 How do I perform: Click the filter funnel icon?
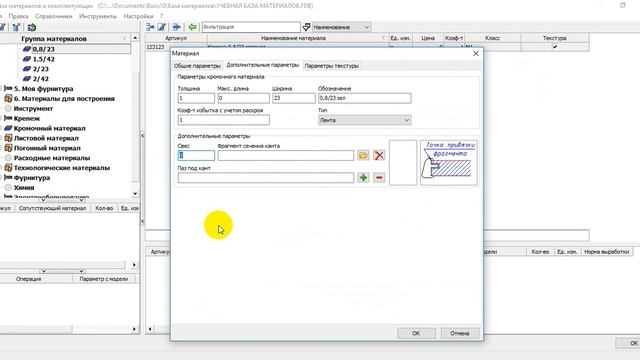306,27
